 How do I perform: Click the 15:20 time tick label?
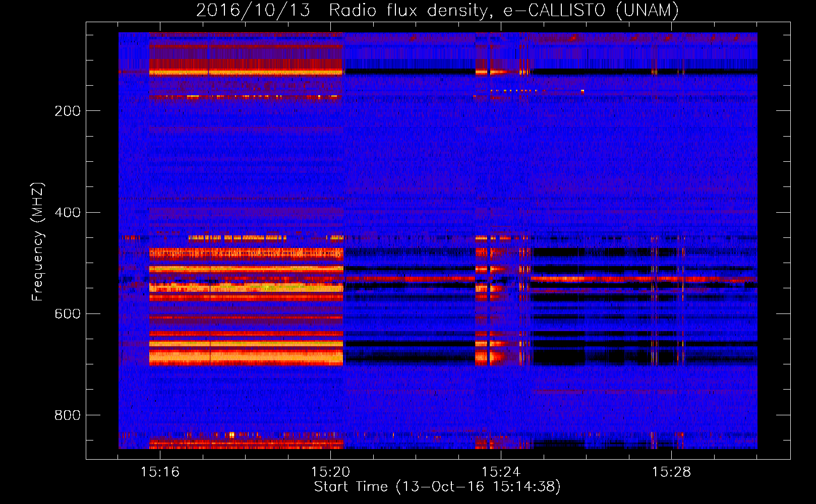pos(330,472)
